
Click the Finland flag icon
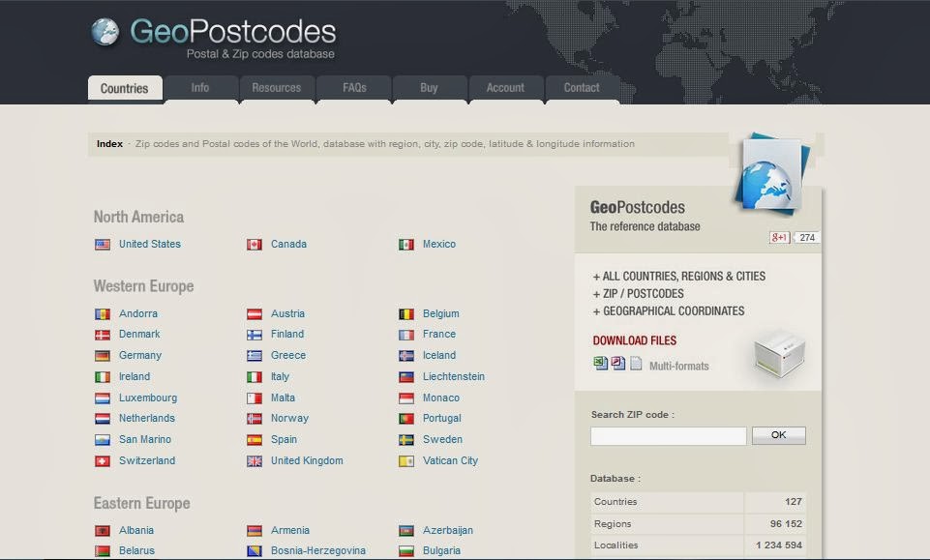(255, 335)
